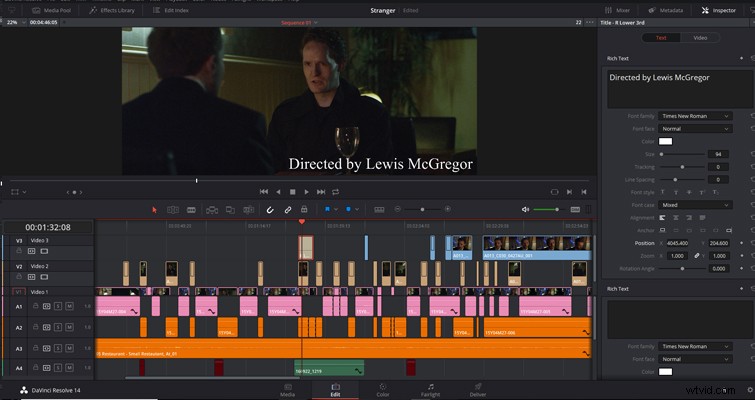This screenshot has height=400, width=755.
Task: Click the timeline zoom in plus icon
Action: [448, 209]
